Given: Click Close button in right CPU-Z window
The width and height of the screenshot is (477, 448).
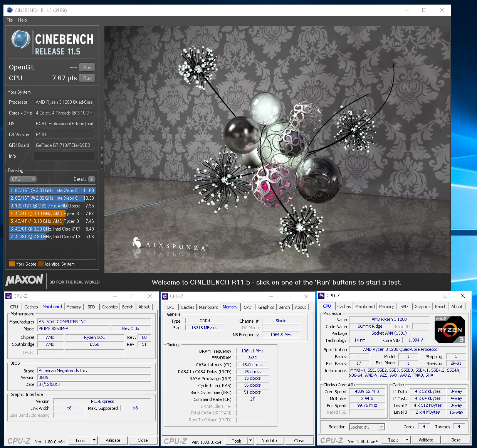Looking at the screenshot, I should [455, 440].
